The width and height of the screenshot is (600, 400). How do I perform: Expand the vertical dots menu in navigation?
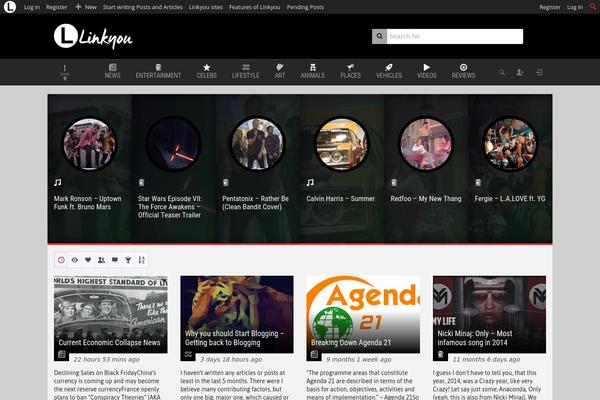(x=65, y=72)
